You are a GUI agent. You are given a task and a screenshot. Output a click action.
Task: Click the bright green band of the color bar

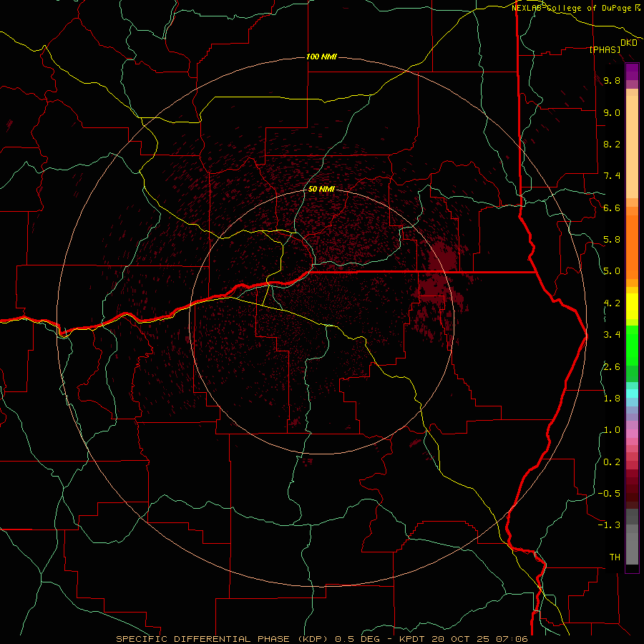(x=632, y=346)
